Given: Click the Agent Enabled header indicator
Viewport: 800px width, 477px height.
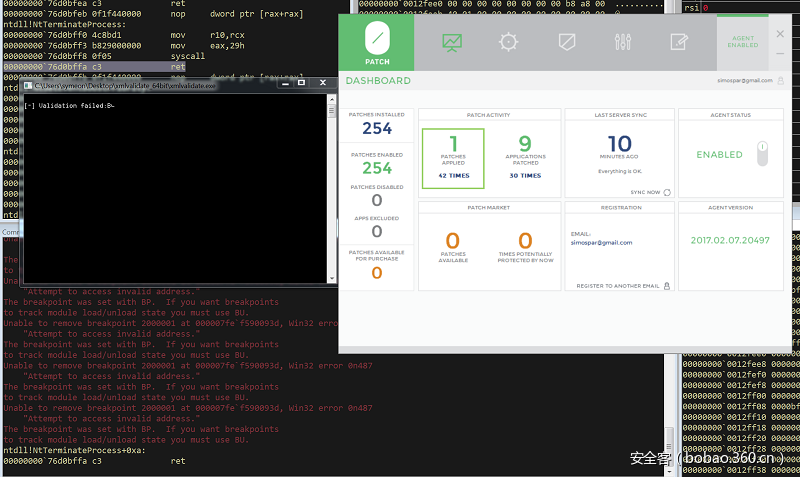Looking at the screenshot, I should (x=743, y=42).
